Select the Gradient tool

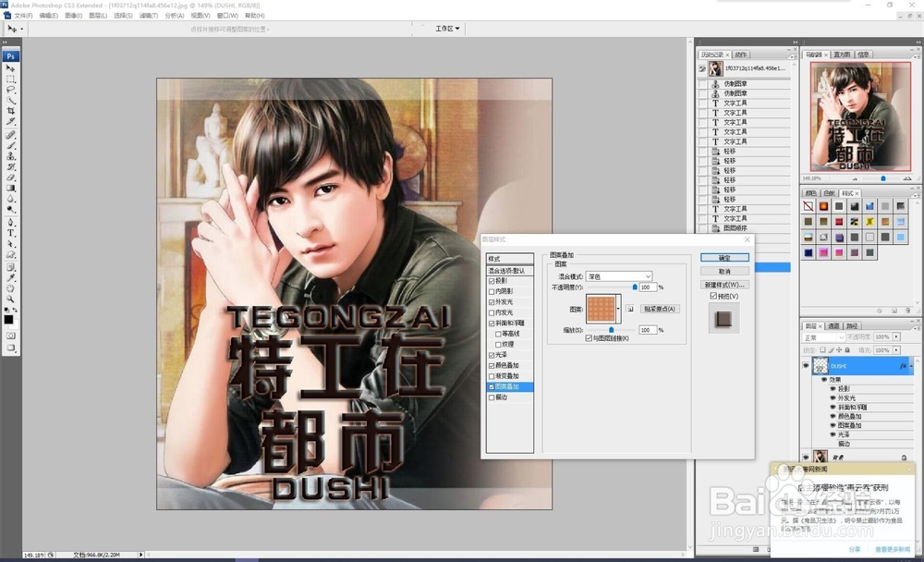pyautogui.click(x=10, y=189)
